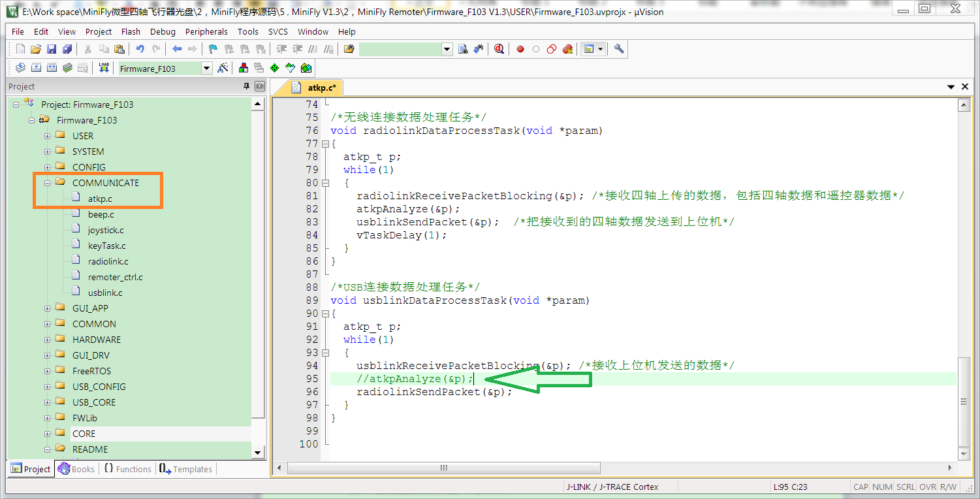Click the Kill All Breakpoints icon
The width and height of the screenshot is (980, 499).
pos(567,49)
